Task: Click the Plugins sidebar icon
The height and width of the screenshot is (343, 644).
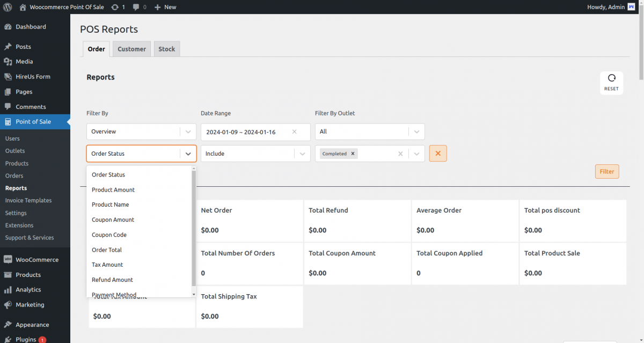Action: (8, 339)
